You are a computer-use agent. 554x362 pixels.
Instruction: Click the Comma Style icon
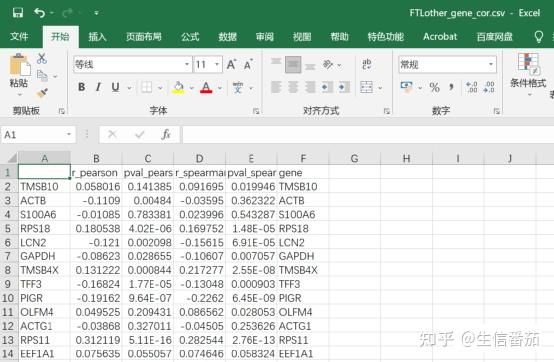point(451,87)
